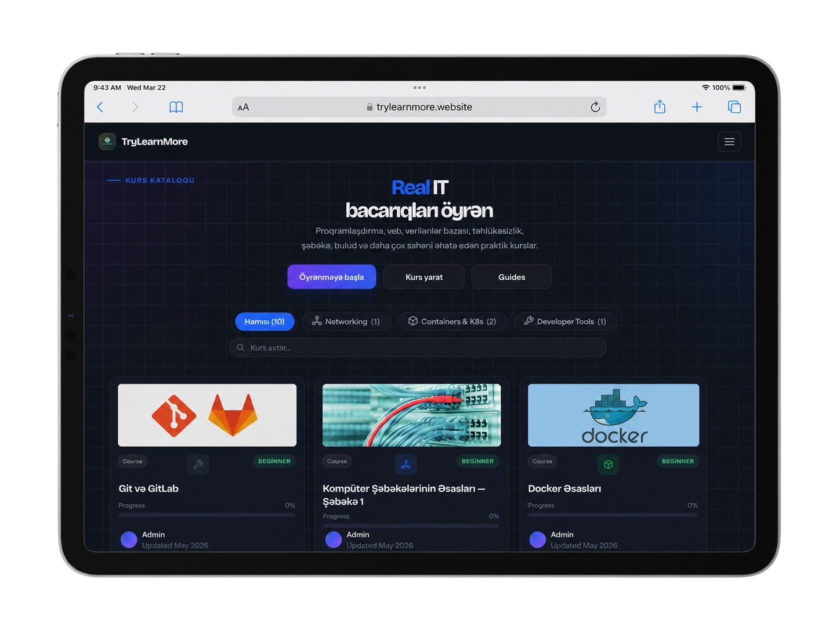Click Course tag on Docker Əsasları card
This screenshot has height=630, width=840.
[542, 461]
